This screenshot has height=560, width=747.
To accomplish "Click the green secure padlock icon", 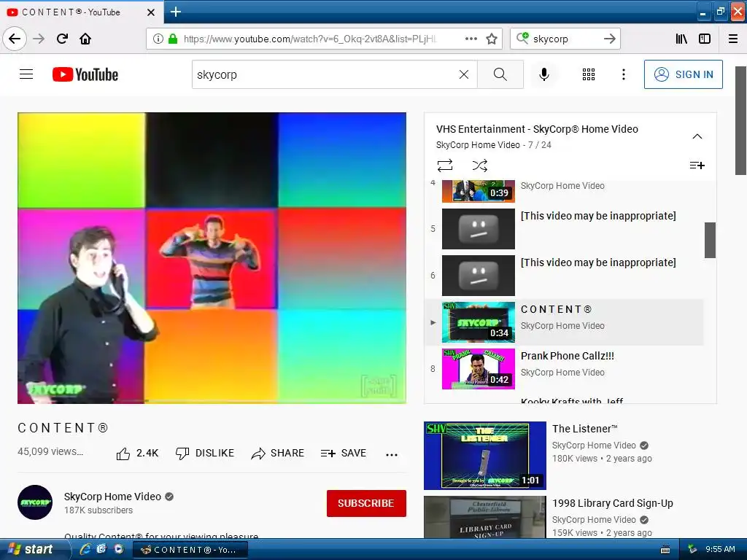I will coord(173,39).
